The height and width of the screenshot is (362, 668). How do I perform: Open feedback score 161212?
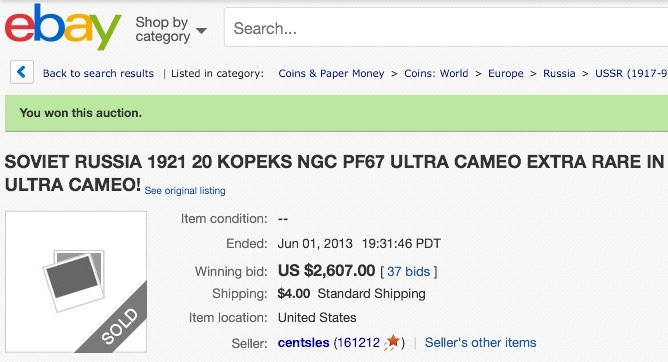[x=357, y=342]
